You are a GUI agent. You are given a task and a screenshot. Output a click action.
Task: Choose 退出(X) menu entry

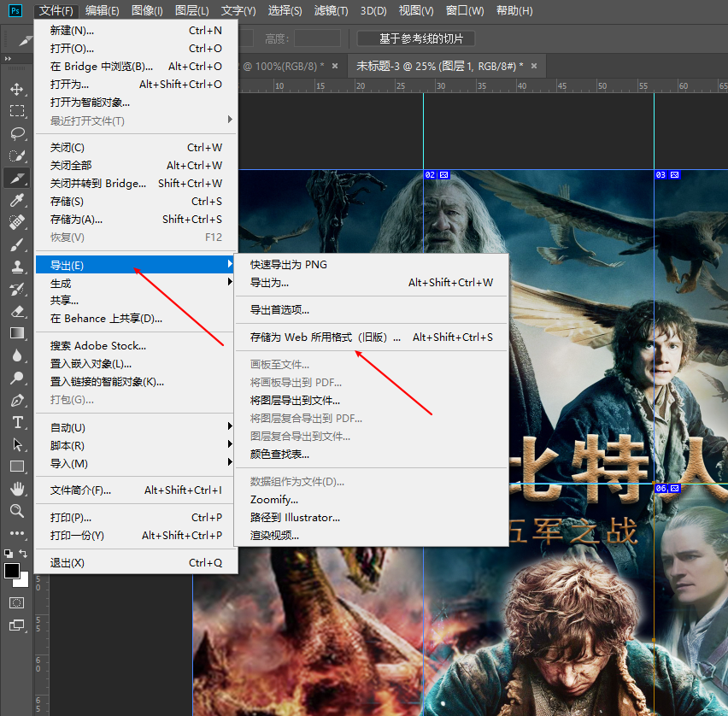pos(135,563)
